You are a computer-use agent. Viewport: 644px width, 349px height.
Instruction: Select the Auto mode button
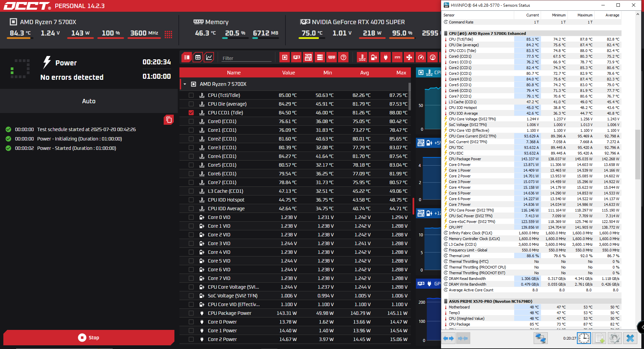click(x=89, y=101)
